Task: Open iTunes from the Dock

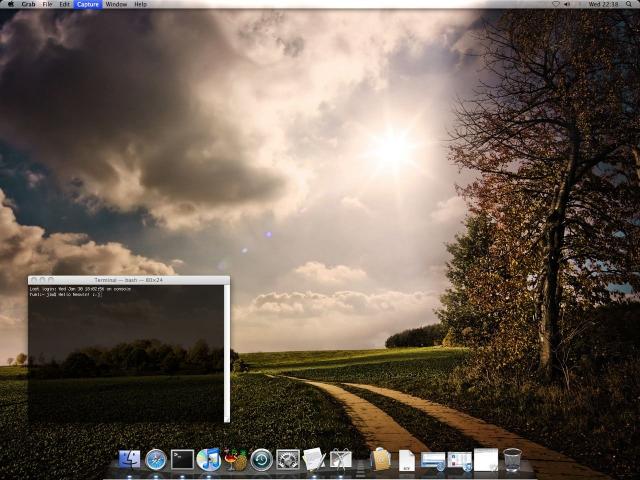Action: click(209, 460)
